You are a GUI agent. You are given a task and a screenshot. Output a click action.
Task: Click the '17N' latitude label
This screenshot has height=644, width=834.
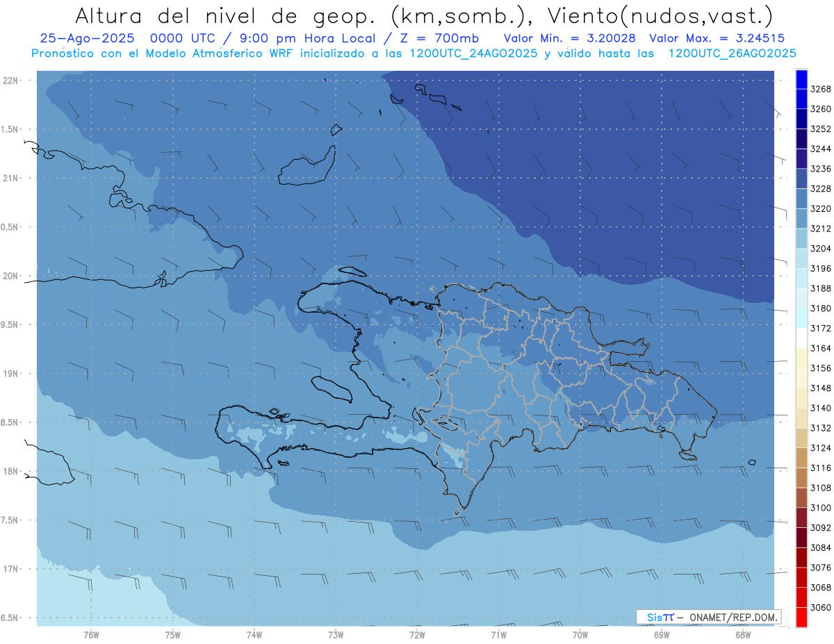[x=12, y=569]
